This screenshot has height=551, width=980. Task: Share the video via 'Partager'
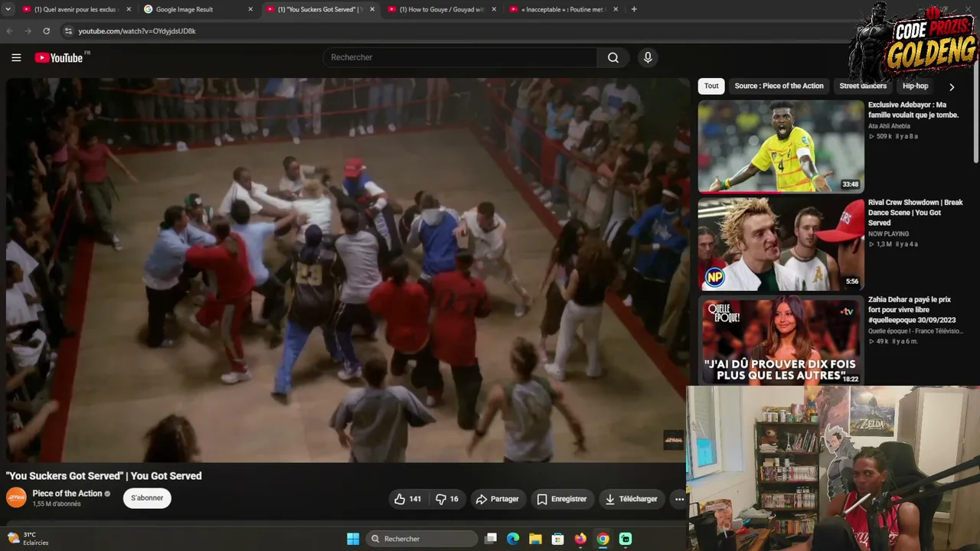pos(498,499)
